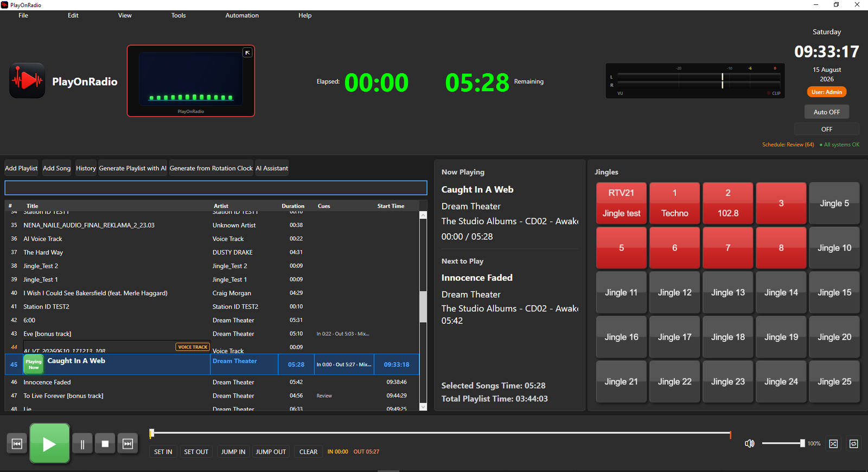The height and width of the screenshot is (472, 868).
Task: Pause playback using the pause button
Action: coord(82,444)
